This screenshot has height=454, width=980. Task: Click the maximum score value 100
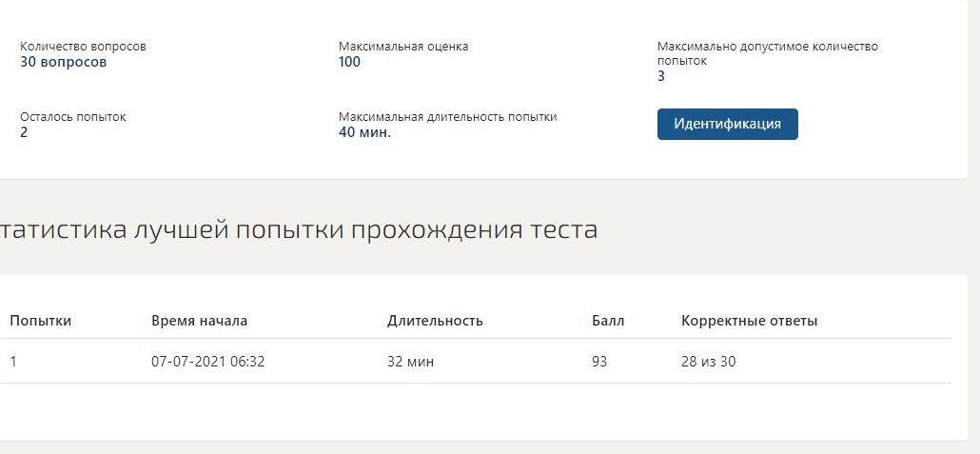coord(349,62)
